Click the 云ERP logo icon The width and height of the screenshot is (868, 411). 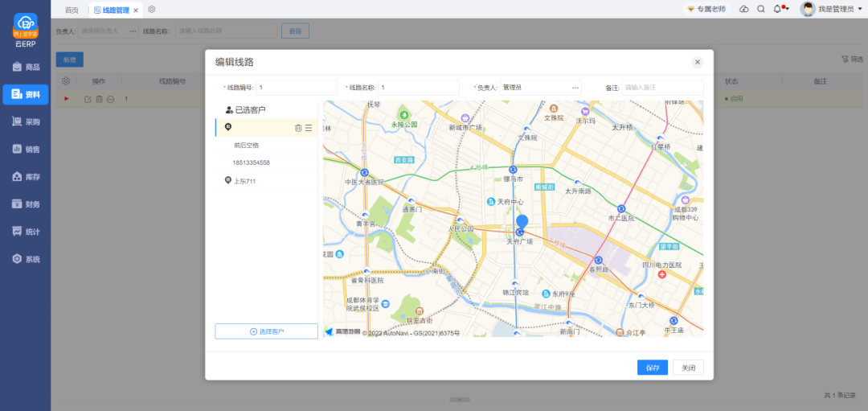click(x=26, y=26)
